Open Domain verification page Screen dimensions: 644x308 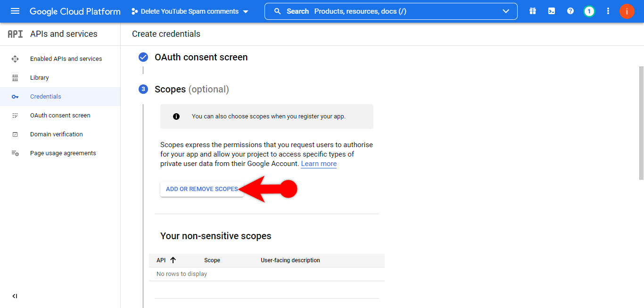click(57, 134)
